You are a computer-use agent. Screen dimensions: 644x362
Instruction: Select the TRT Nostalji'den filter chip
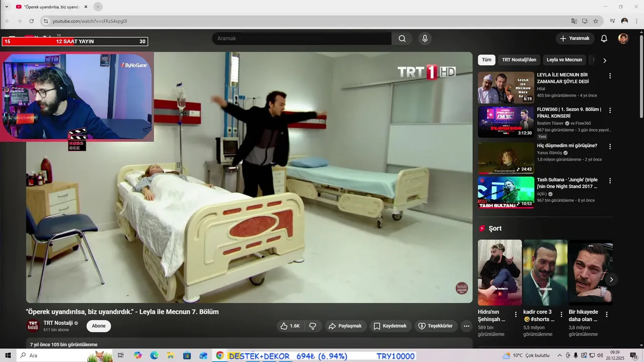(x=519, y=60)
